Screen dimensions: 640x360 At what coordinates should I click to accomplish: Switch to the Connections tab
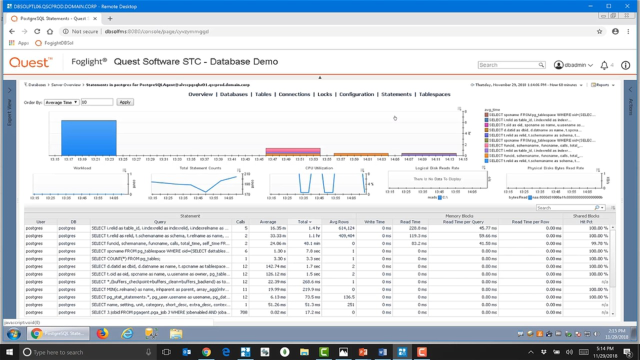click(x=294, y=94)
